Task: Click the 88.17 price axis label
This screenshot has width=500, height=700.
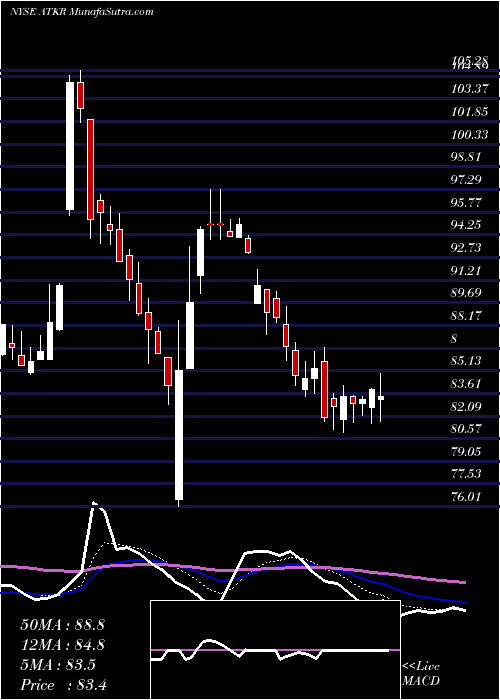Action: pos(467,316)
